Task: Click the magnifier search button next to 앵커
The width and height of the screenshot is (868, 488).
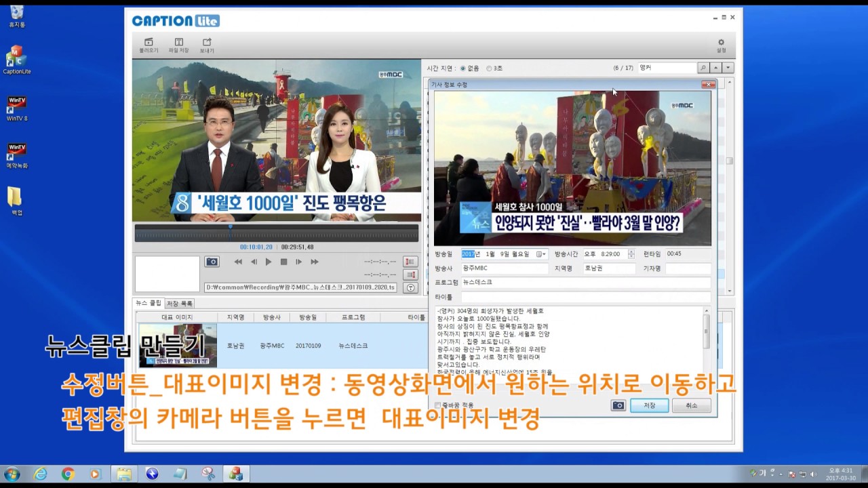Action: 703,68
